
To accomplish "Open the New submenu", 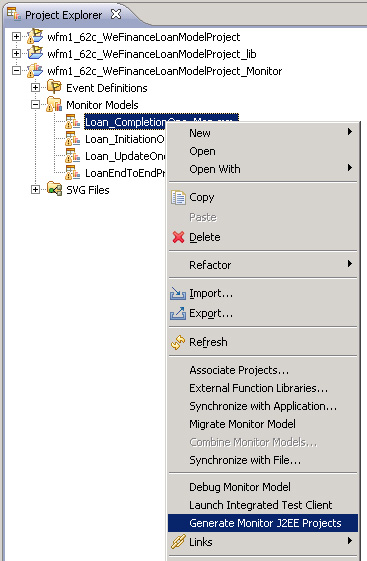I will [263, 133].
